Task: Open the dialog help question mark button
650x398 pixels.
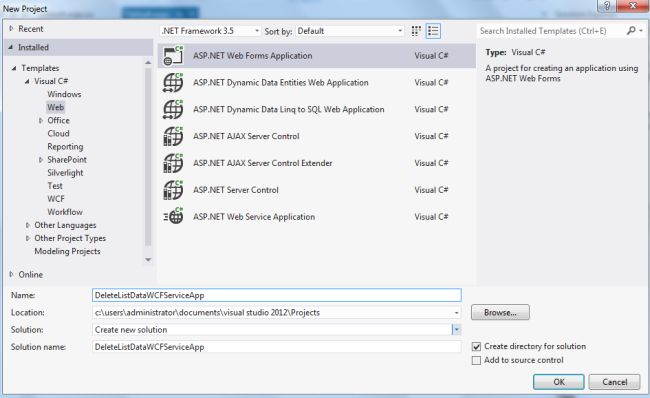Action: (606, 6)
